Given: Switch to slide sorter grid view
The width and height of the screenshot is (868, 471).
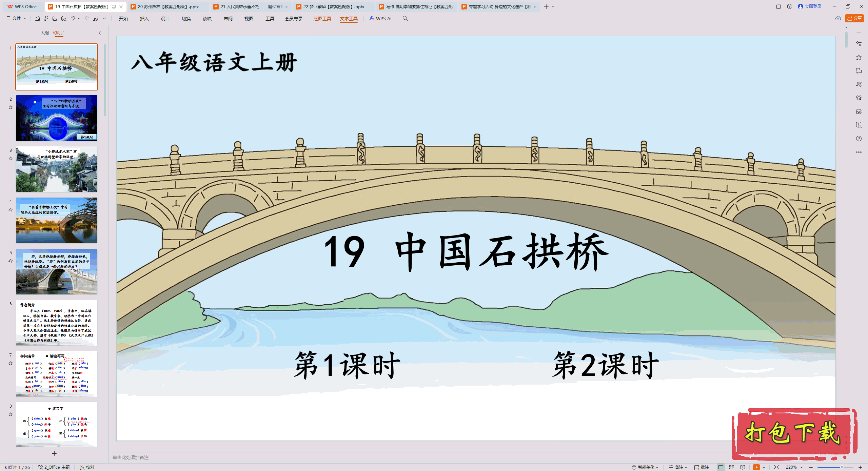Looking at the screenshot, I should (732, 467).
